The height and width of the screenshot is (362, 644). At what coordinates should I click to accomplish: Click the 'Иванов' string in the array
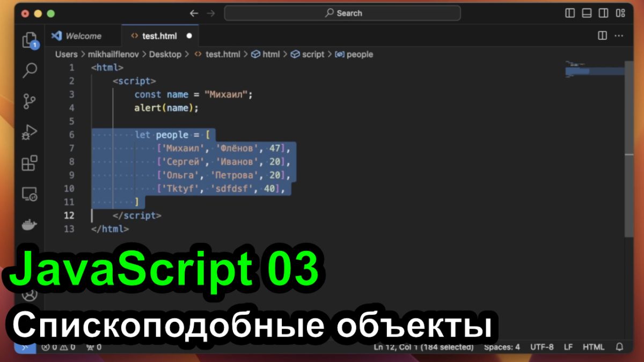coord(237,161)
